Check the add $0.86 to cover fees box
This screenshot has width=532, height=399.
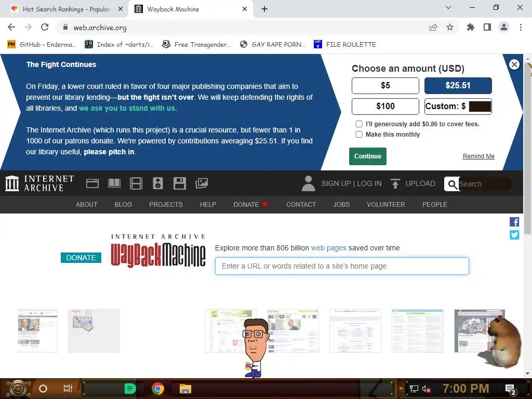(x=359, y=124)
